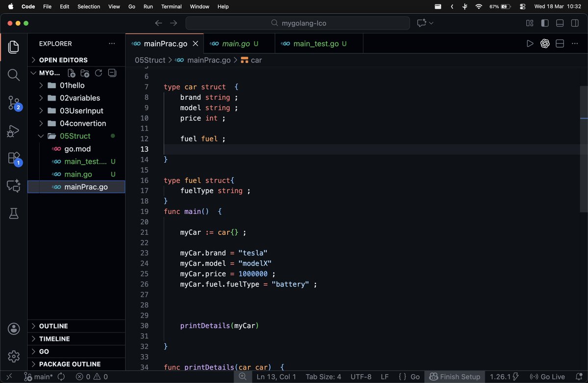Run the Go file with play button
The width and height of the screenshot is (588, 383).
click(x=530, y=44)
